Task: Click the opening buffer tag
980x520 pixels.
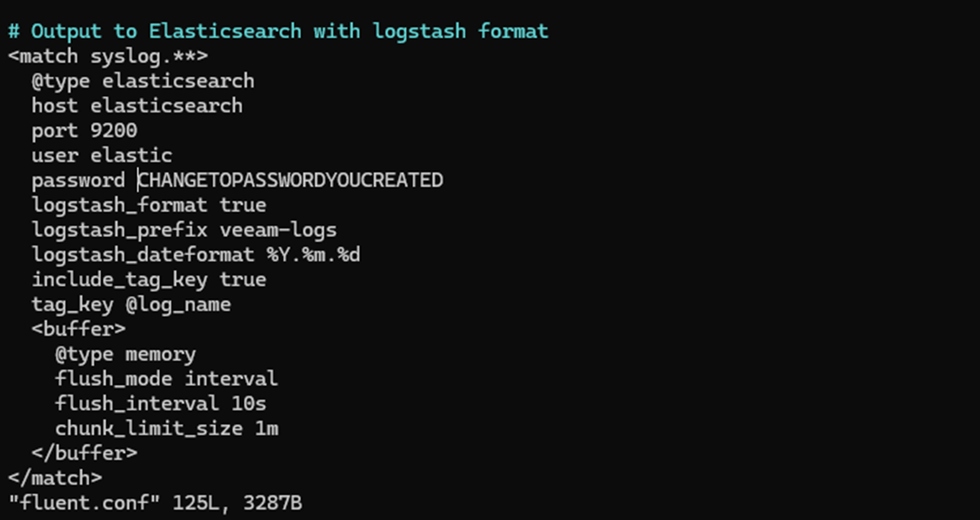Action: (x=78, y=329)
